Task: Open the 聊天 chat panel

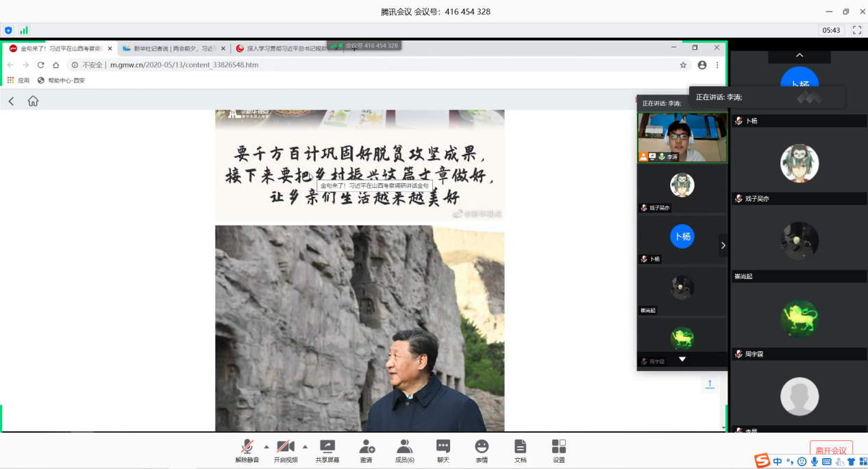Action: pyautogui.click(x=443, y=447)
